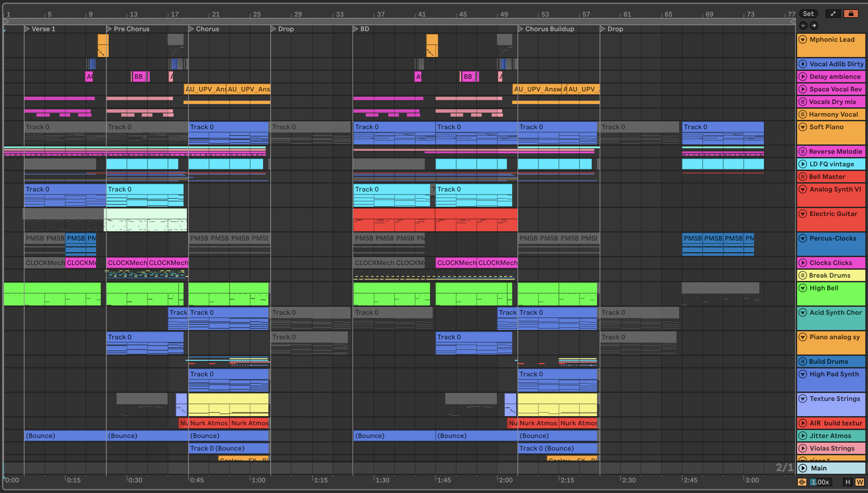Viewport: 868px width, 493px height.
Task: Click the Vocals Dry mix group icon
Action: point(803,102)
